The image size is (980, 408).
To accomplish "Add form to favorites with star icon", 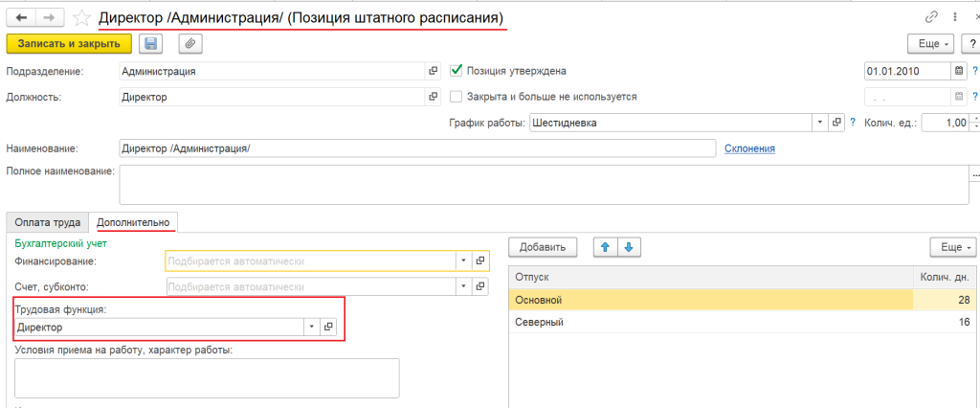I will tap(83, 18).
